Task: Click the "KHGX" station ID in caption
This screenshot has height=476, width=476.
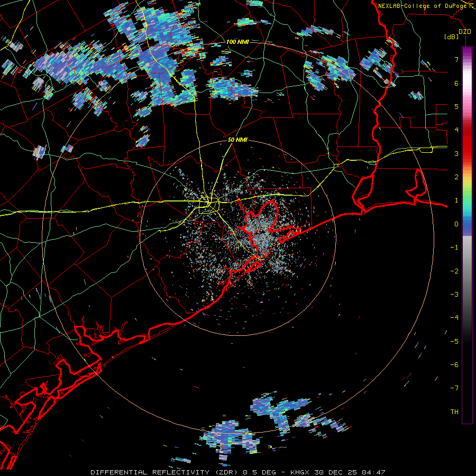Action: [x=300, y=472]
